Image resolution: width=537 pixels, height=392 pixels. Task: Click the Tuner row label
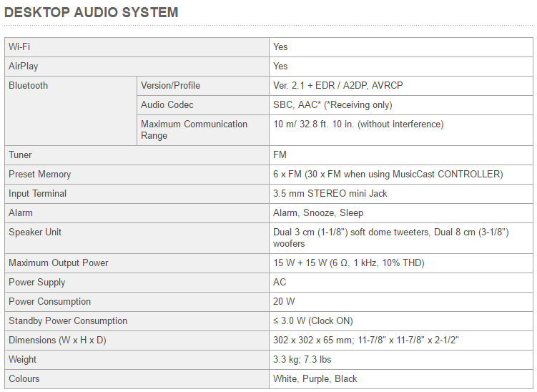pyautogui.click(x=20, y=155)
